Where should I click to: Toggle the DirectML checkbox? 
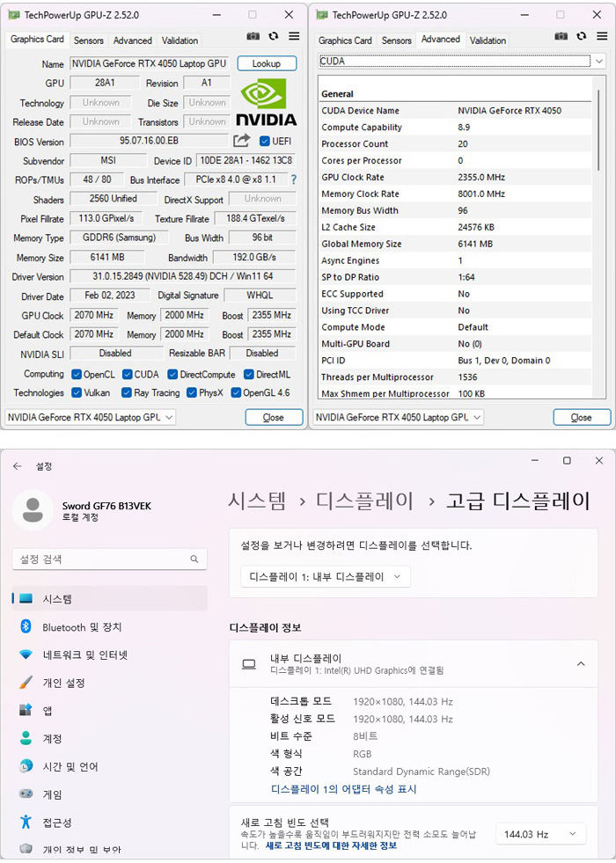[x=249, y=374]
